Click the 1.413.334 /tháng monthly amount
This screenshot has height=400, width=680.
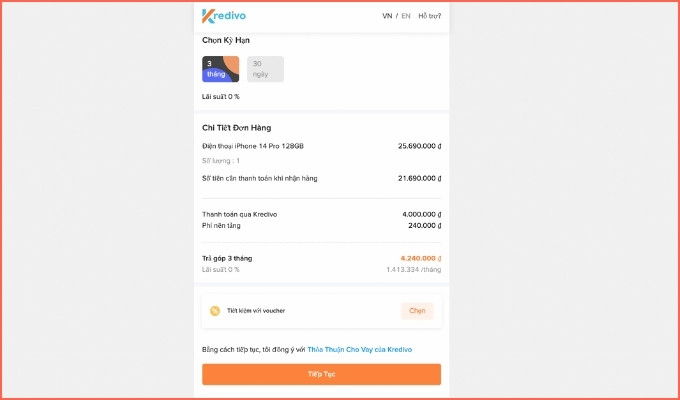414,269
